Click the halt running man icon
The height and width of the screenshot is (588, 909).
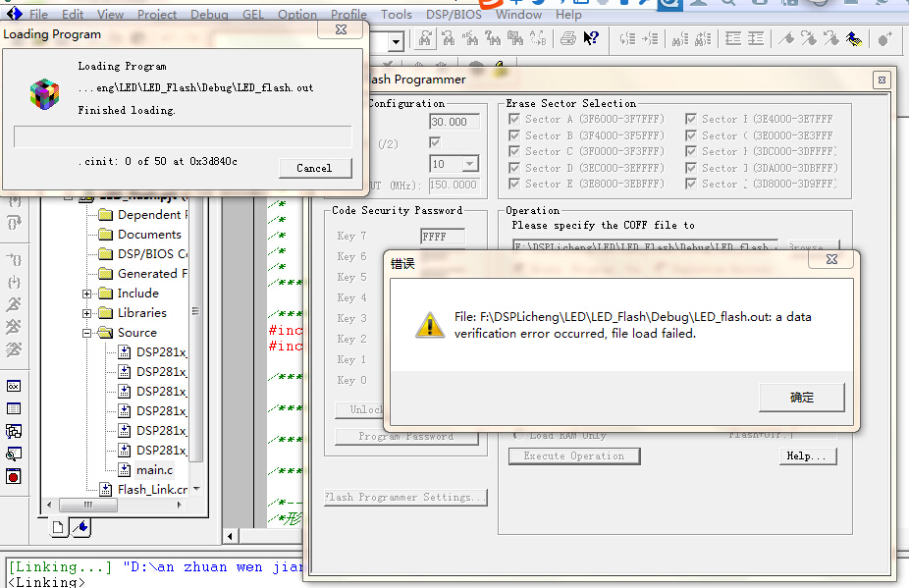tap(14, 327)
